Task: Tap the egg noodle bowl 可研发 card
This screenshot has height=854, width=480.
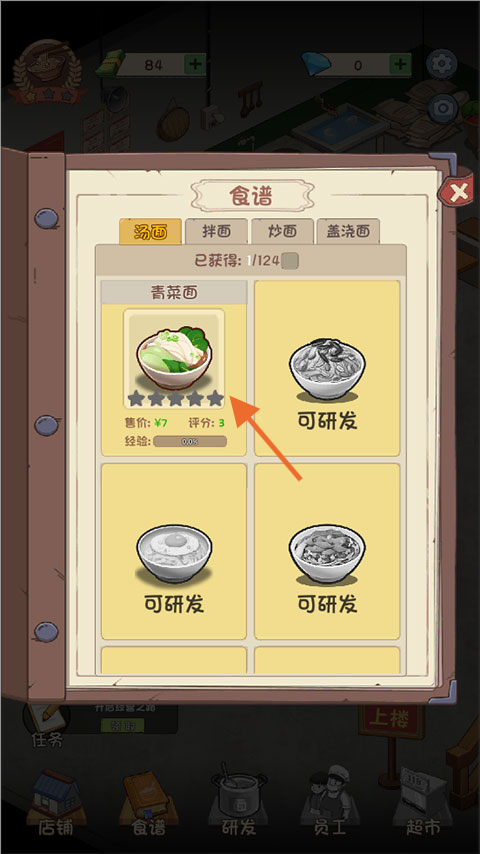Action: 174,551
